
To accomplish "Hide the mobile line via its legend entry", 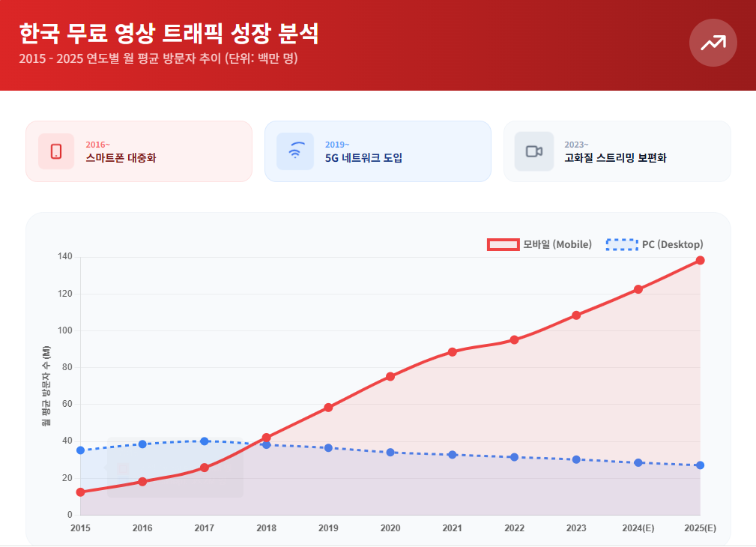I will (541, 244).
